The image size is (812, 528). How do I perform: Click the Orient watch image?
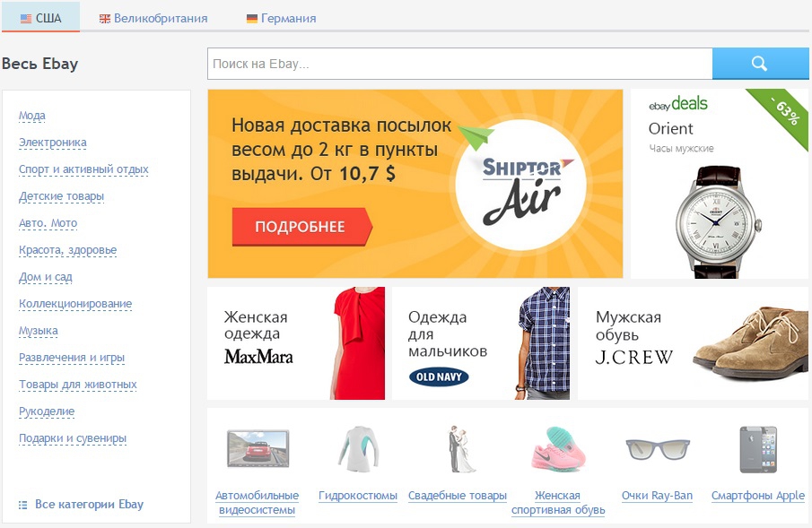pos(719,222)
